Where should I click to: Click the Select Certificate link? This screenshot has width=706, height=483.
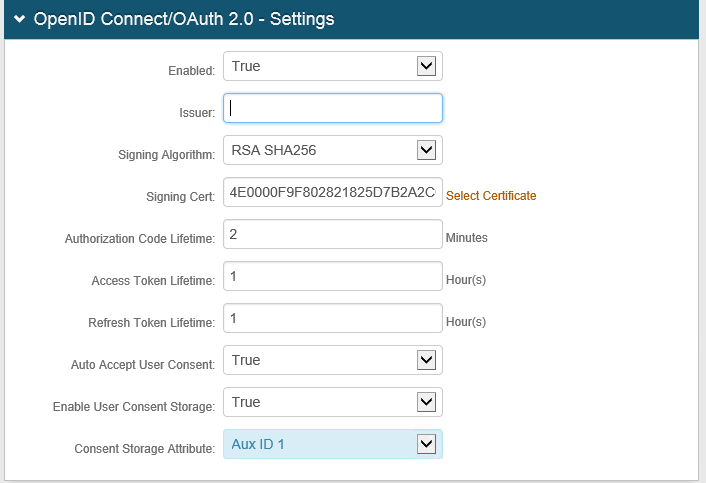pyautogui.click(x=491, y=196)
